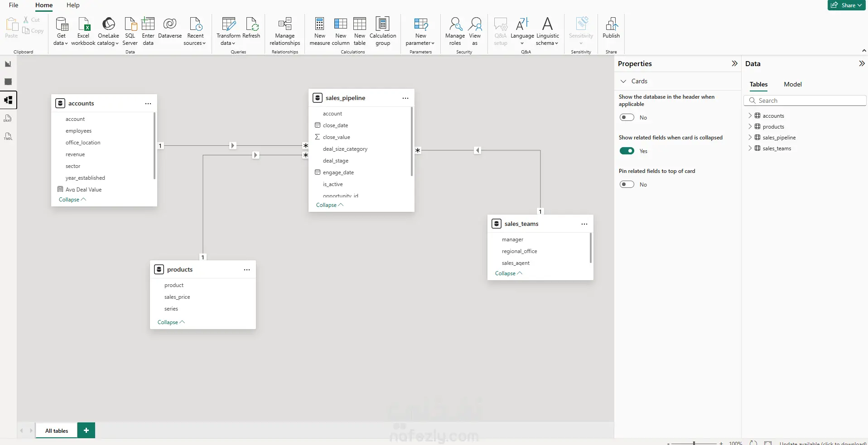
Task: Enable Pin related fields to top of card
Action: (627, 185)
